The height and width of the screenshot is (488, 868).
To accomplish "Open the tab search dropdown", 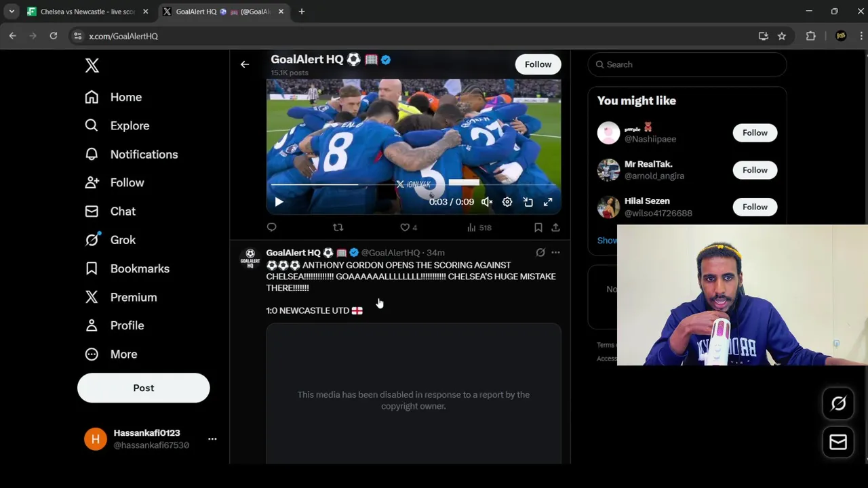I will (x=12, y=12).
